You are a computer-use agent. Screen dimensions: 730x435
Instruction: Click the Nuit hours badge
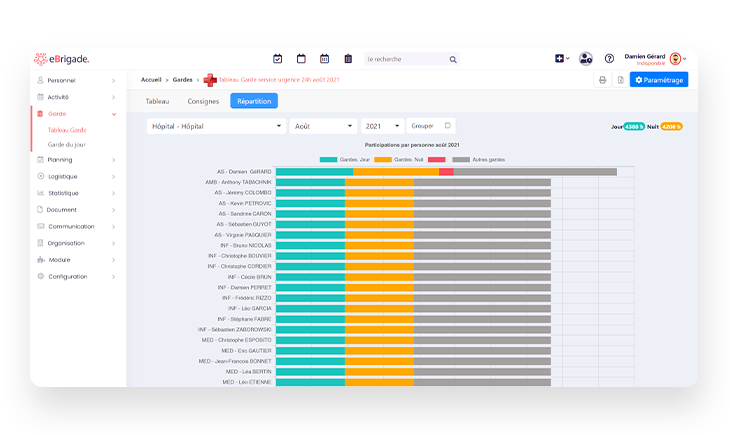pos(671,127)
